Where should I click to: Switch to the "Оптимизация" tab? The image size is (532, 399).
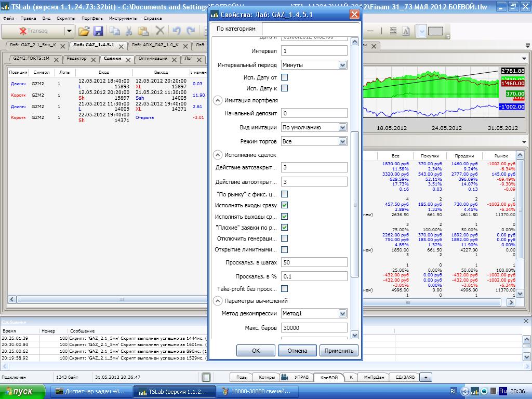(153, 59)
